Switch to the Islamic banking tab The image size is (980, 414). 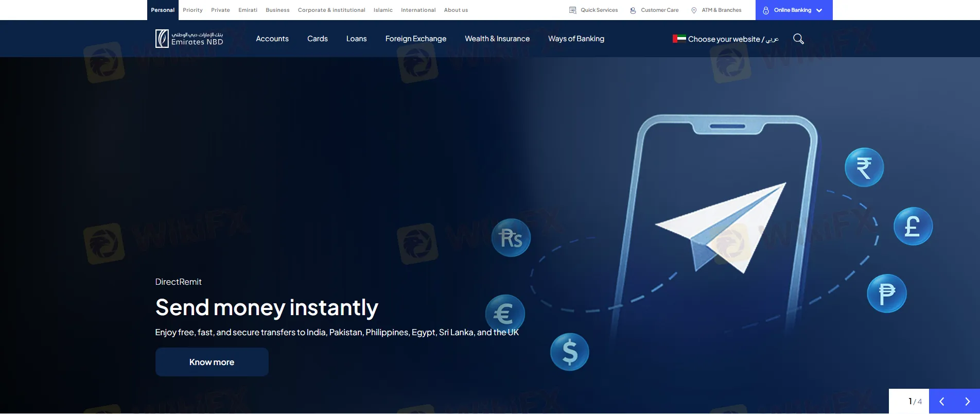pyautogui.click(x=382, y=10)
